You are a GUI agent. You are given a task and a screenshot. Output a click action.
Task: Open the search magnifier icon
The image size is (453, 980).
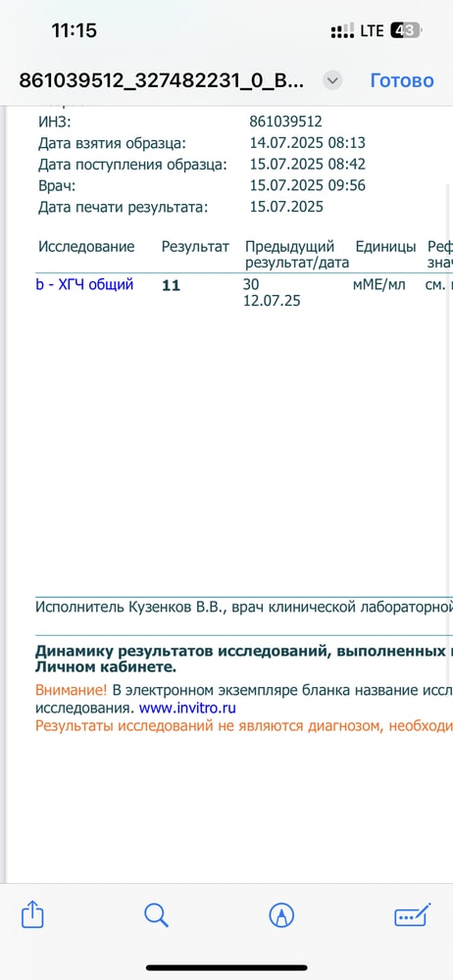coord(157,915)
